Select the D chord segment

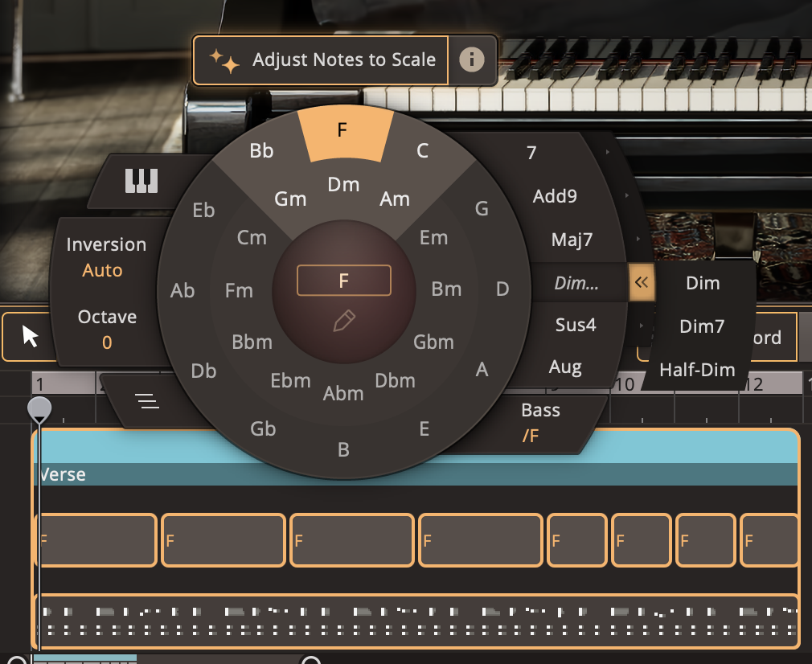[x=502, y=289]
